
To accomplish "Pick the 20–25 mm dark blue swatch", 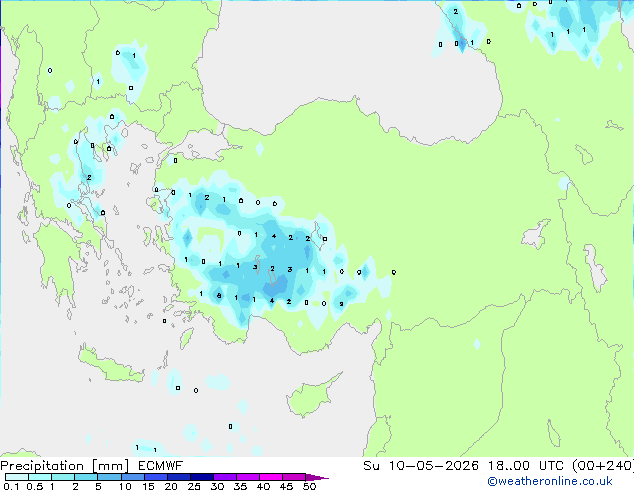I will click(x=179, y=477).
